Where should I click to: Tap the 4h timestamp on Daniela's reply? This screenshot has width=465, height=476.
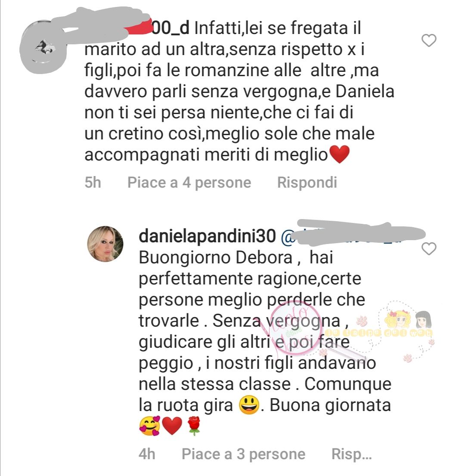pos(147,454)
